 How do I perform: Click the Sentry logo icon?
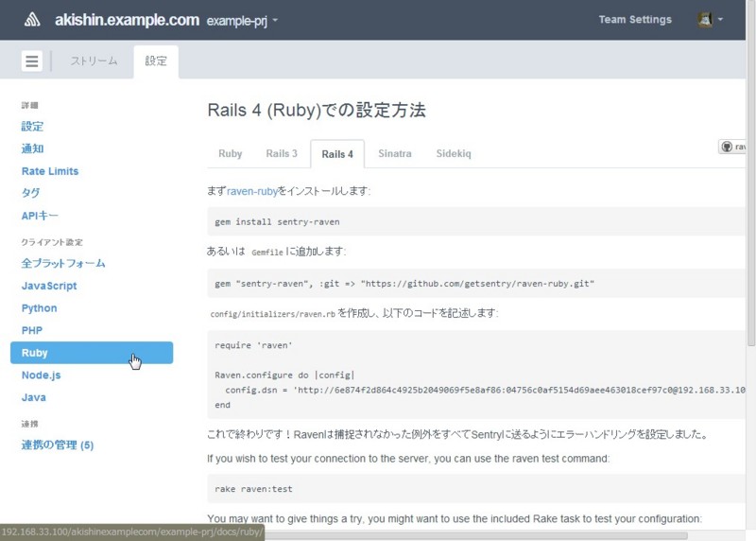pyautogui.click(x=32, y=20)
